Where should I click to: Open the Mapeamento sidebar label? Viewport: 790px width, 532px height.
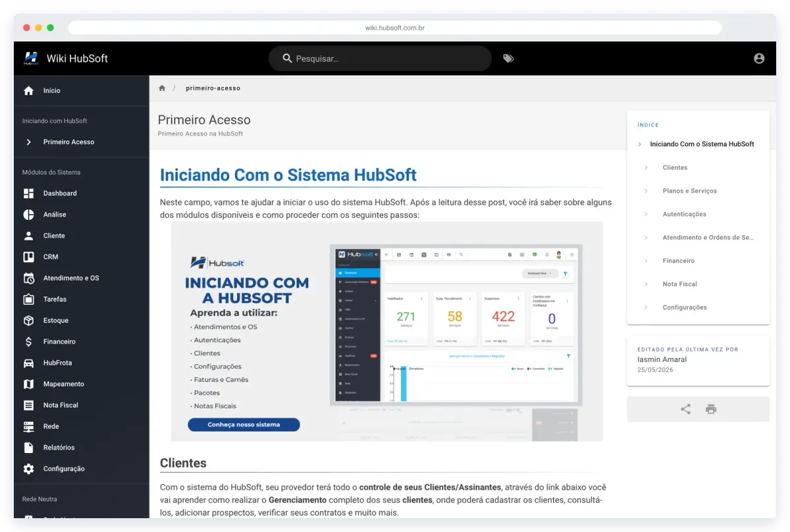pyautogui.click(x=64, y=384)
